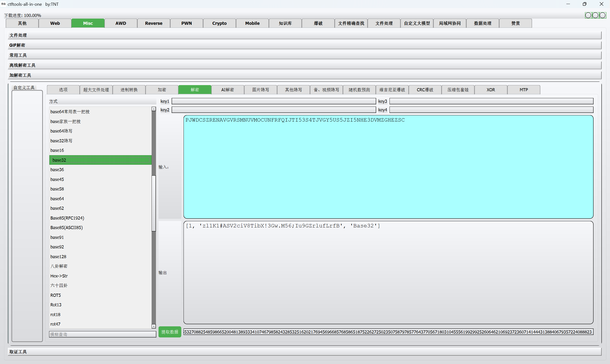Focus the key1 input field
The image size is (610, 364).
coord(274,101)
